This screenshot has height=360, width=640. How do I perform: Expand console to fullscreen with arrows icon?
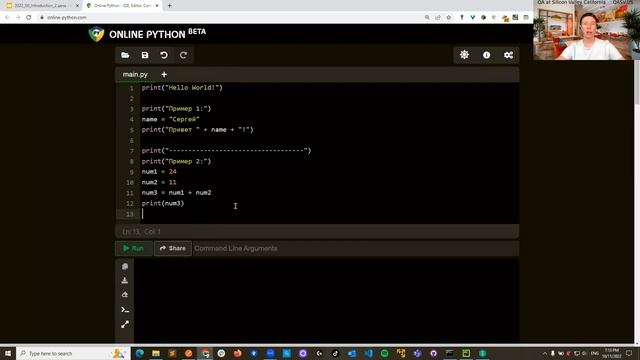click(x=125, y=324)
